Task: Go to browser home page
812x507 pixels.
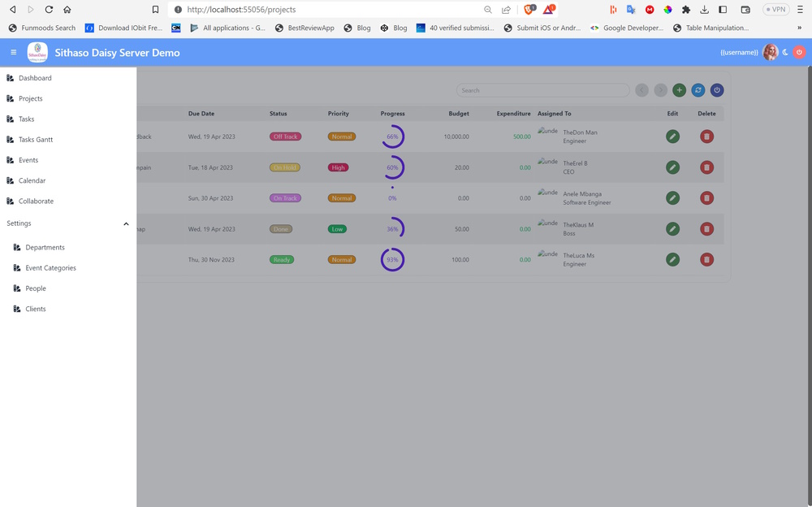Action: pyautogui.click(x=67, y=9)
